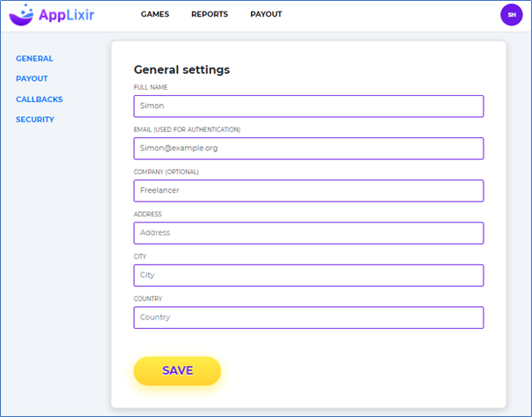Select GENERAL in the left sidebar
Viewport: 532px width, 417px height.
click(x=34, y=59)
